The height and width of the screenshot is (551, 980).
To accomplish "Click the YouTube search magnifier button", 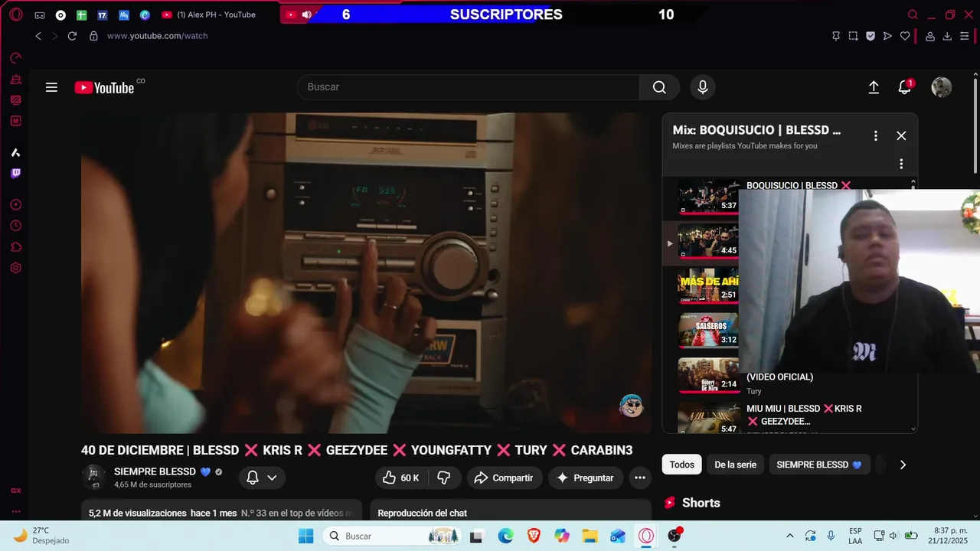I will pyautogui.click(x=659, y=87).
